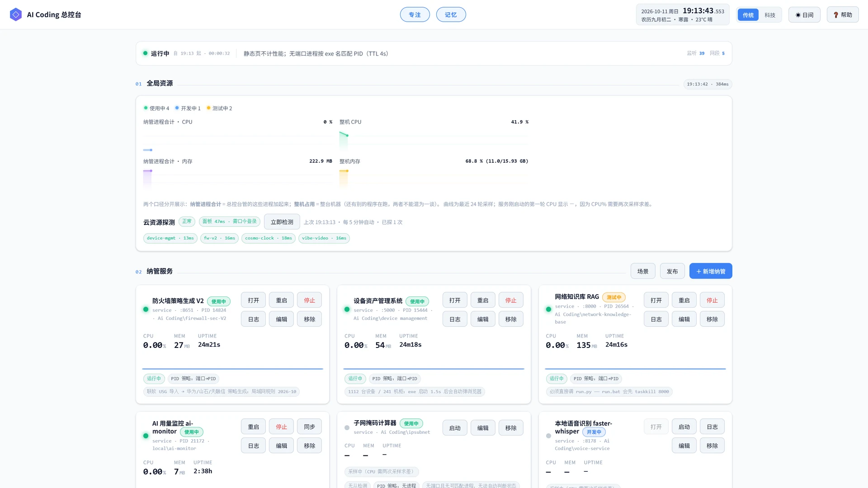This screenshot has height=488, width=868.
Task: Select the 专注 tab at top
Action: click(x=415, y=14)
